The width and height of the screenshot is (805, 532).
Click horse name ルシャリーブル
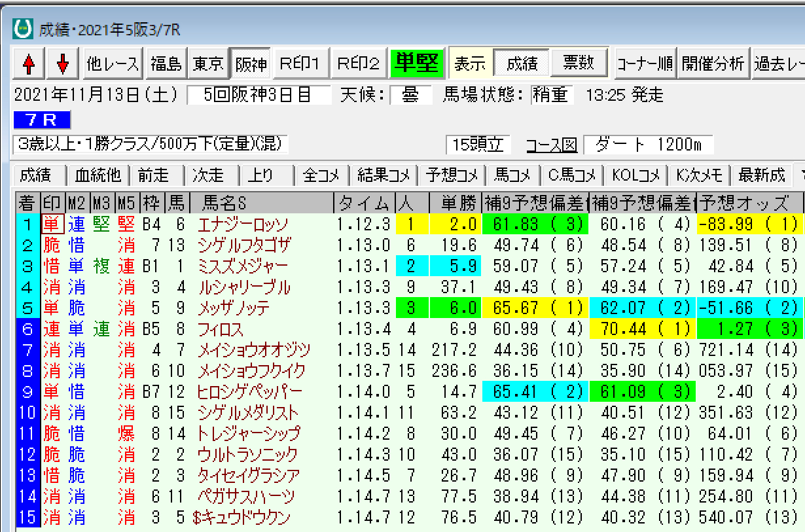(243, 287)
